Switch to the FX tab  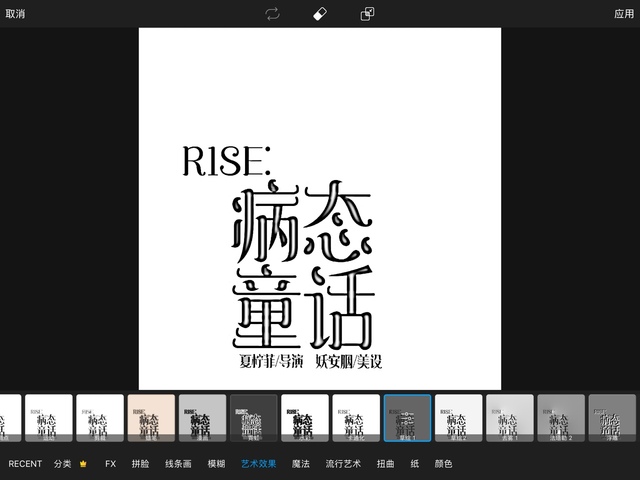point(111,464)
